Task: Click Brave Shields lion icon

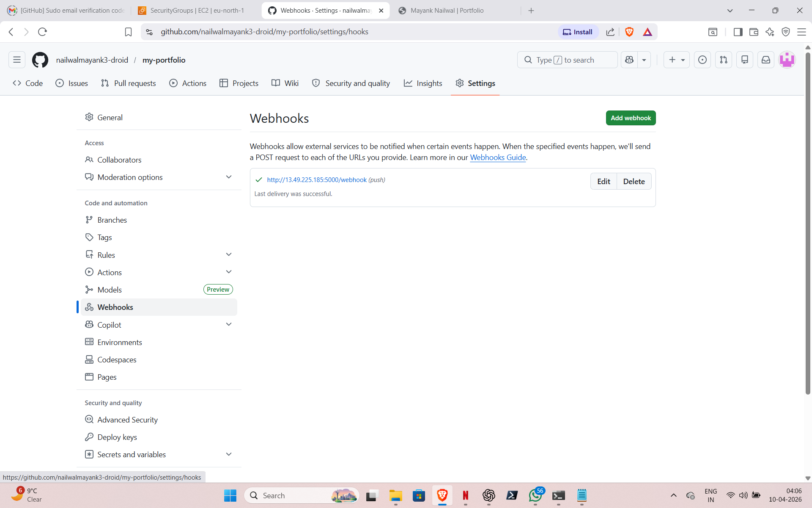Action: [x=629, y=32]
